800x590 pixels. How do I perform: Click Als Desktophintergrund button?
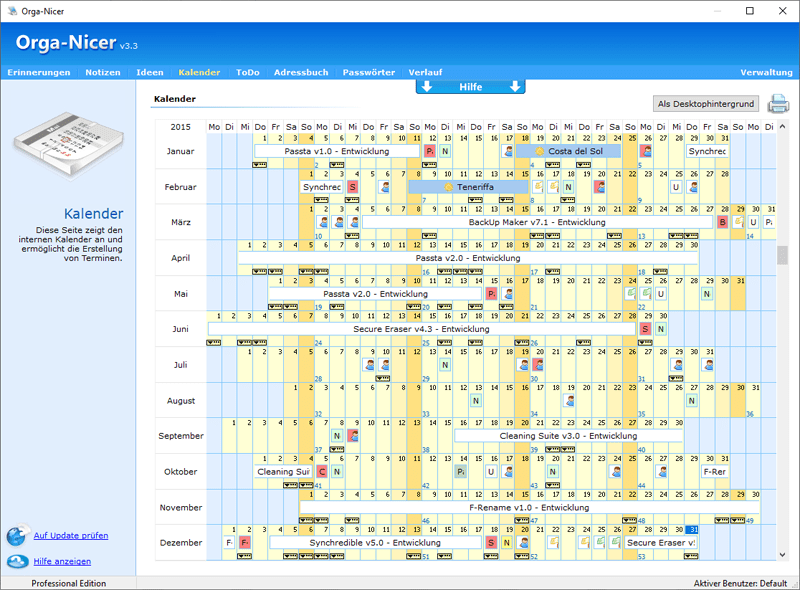(x=706, y=104)
